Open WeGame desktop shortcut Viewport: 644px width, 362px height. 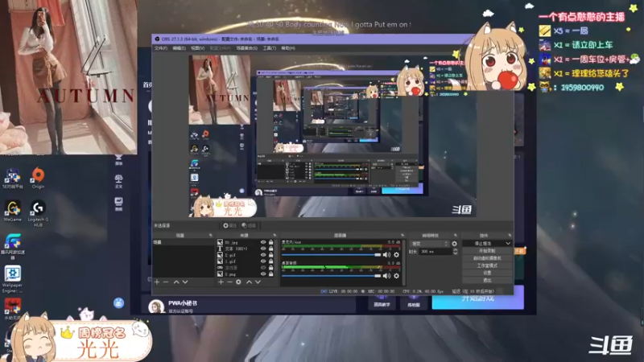pos(12,211)
